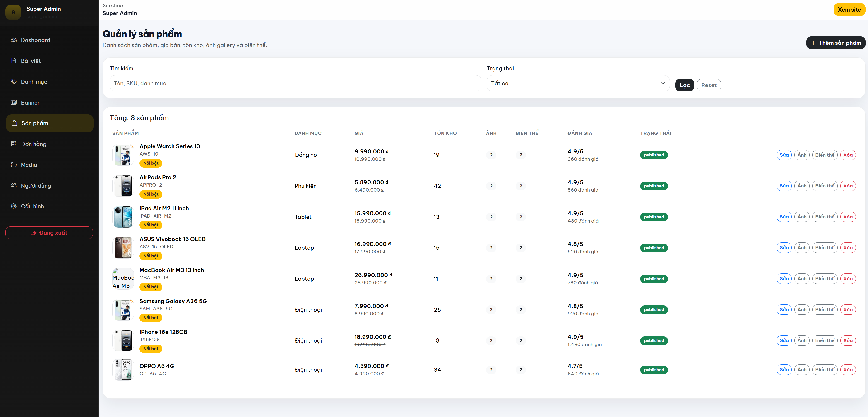Click the Nổi bật badge on AirPods Pro 2
Screen dimensions: 868x417
click(151, 194)
